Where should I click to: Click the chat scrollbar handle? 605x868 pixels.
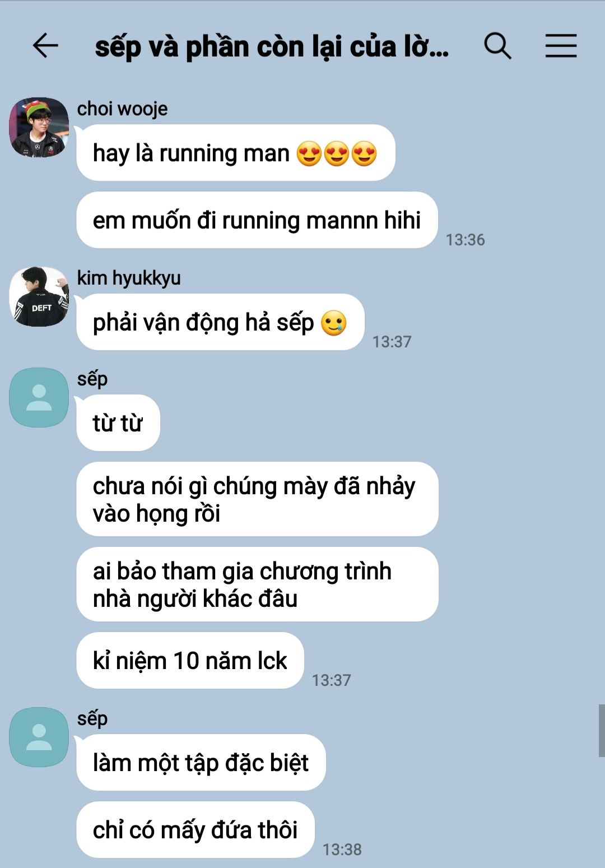pyautogui.click(x=602, y=731)
